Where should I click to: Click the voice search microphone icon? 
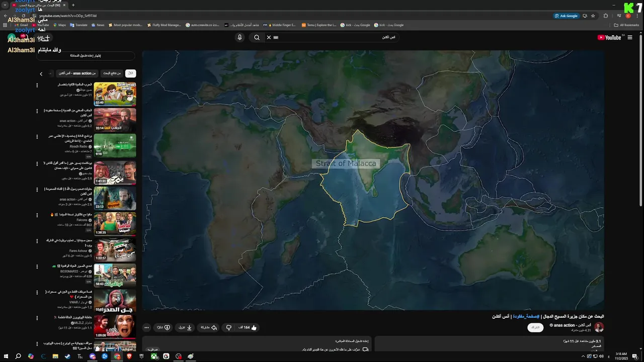pos(239,37)
